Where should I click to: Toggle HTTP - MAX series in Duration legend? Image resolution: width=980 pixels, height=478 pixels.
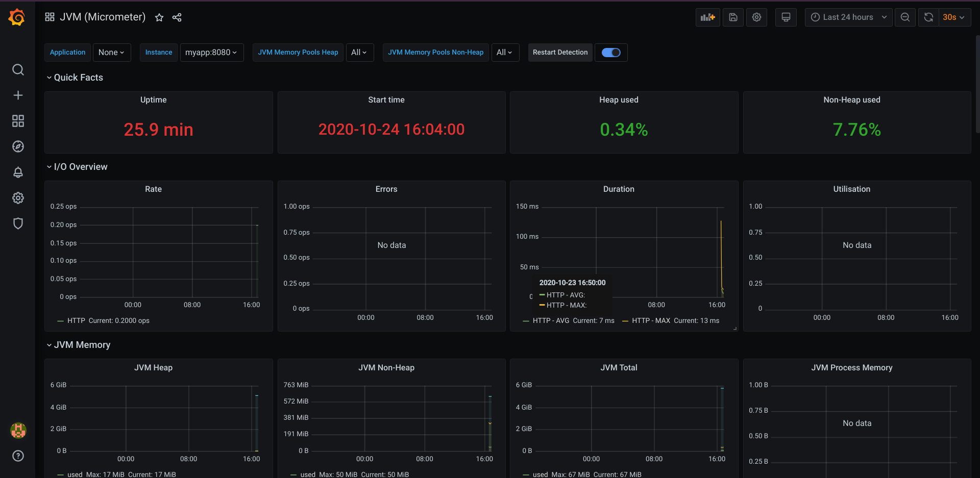coord(651,321)
